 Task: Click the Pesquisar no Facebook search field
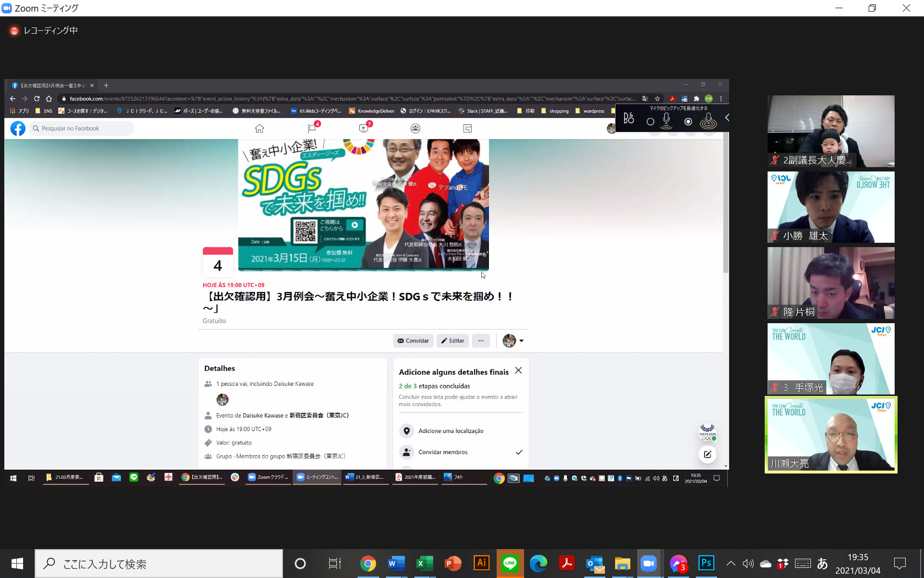[82, 129]
